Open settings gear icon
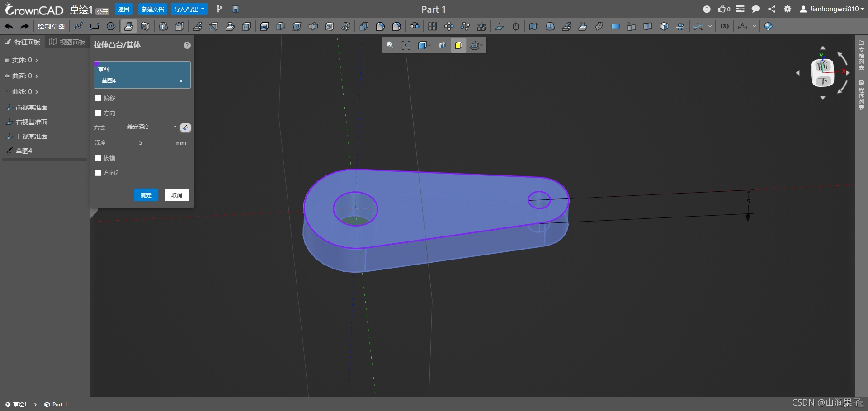The height and width of the screenshot is (411, 868). [x=788, y=9]
